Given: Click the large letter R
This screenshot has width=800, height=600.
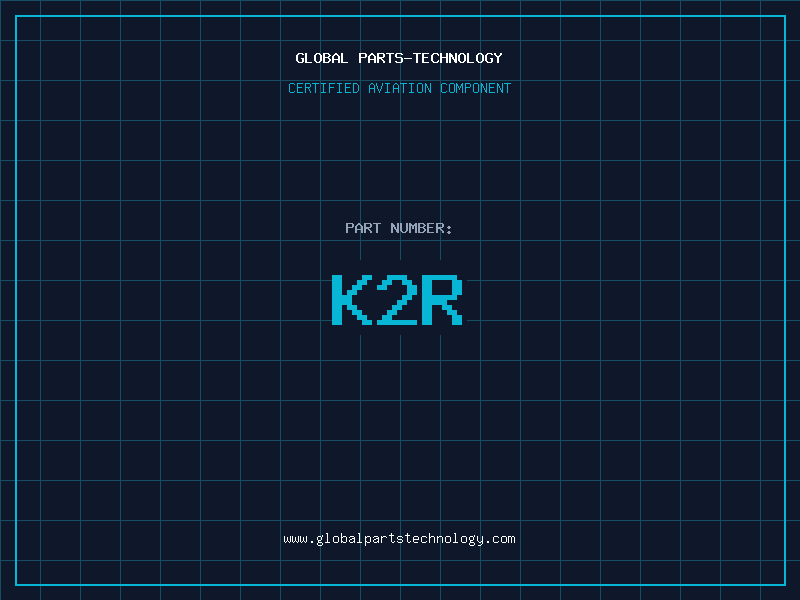Looking at the screenshot, I should point(441,300).
